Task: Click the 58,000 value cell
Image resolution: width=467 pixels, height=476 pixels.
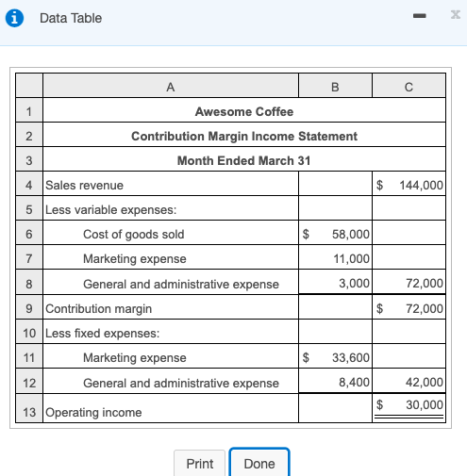Action: point(335,234)
